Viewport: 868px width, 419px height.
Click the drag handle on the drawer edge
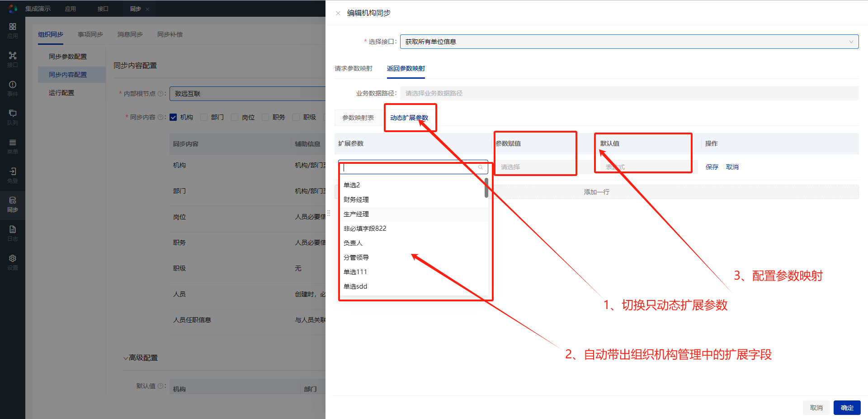point(329,213)
